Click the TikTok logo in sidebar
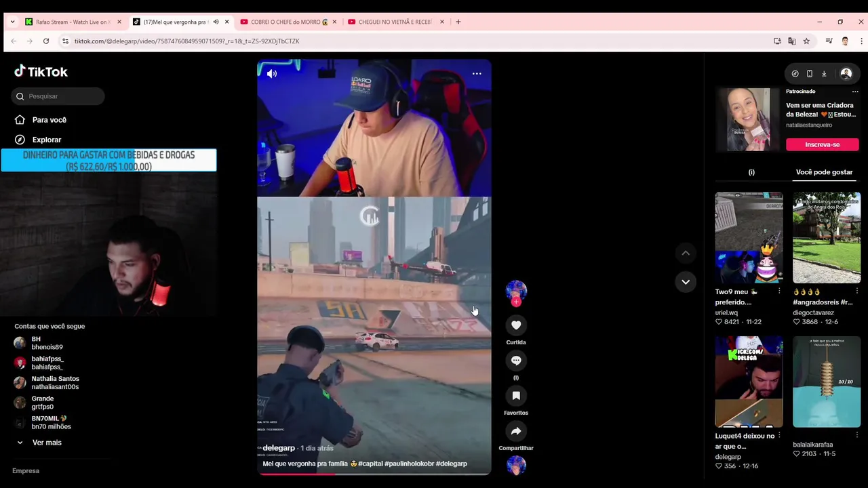868x488 pixels. point(41,71)
